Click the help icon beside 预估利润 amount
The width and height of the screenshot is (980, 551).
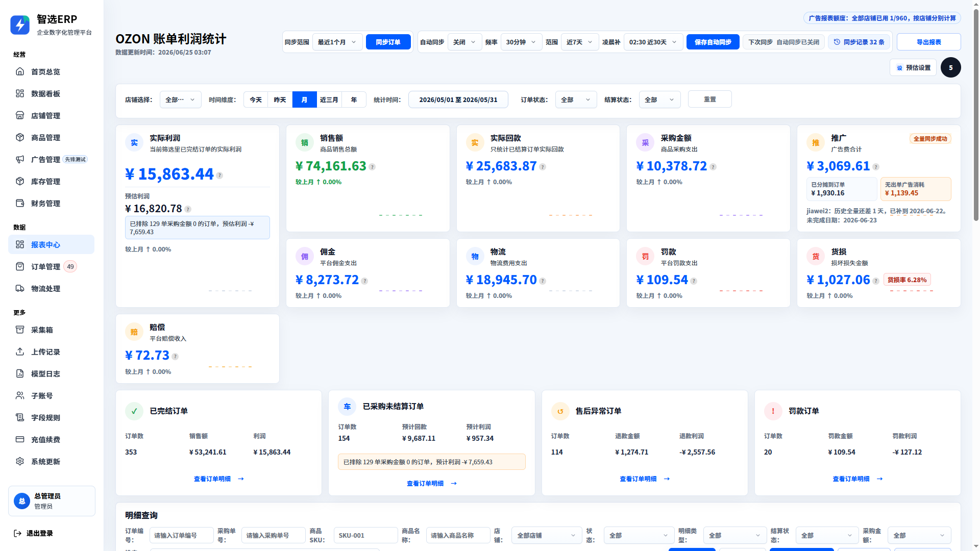(188, 209)
